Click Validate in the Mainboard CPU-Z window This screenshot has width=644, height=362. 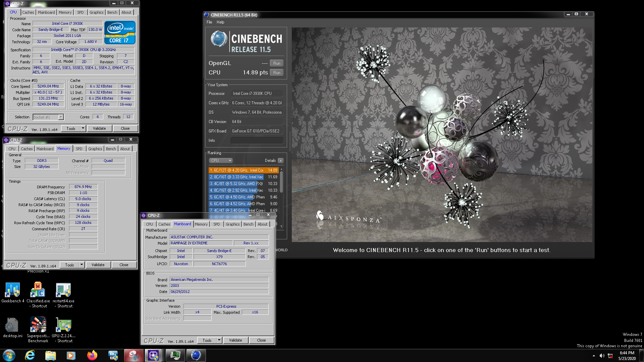(x=235, y=340)
